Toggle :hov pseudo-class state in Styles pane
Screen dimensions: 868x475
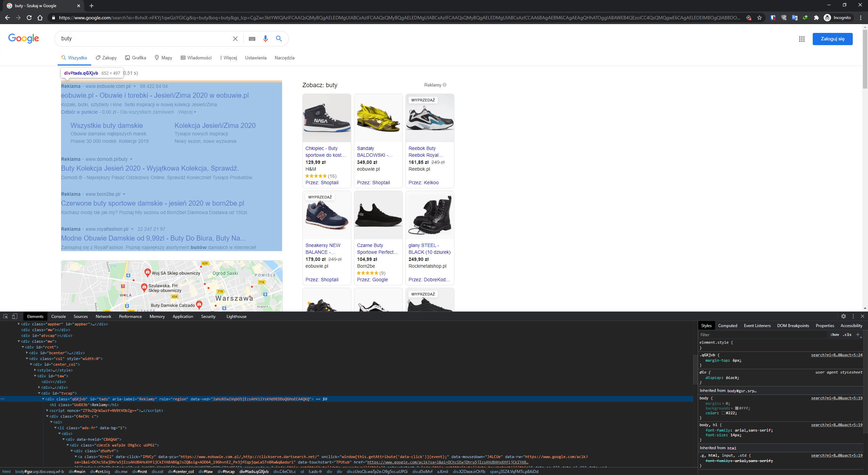point(835,335)
